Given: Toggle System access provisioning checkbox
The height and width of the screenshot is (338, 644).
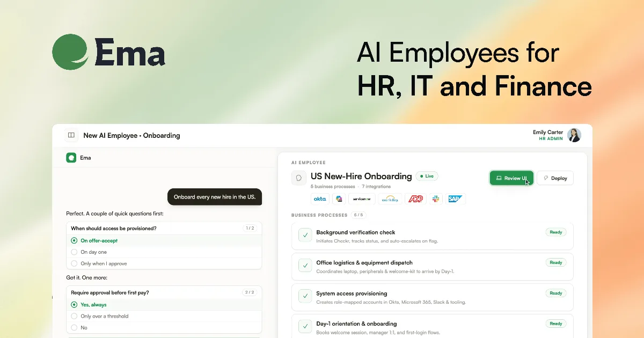Looking at the screenshot, I should [305, 296].
